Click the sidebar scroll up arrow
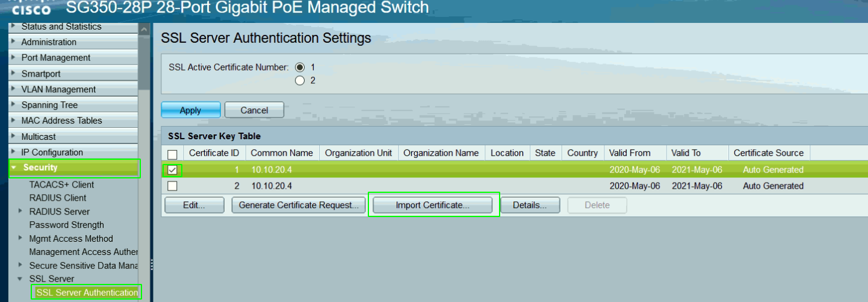 pyautogui.click(x=144, y=29)
